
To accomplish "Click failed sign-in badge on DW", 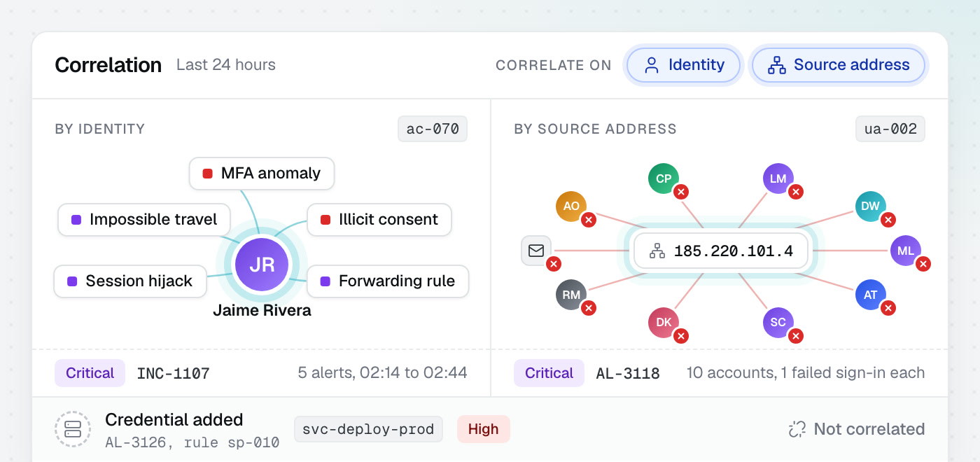I will (x=888, y=220).
